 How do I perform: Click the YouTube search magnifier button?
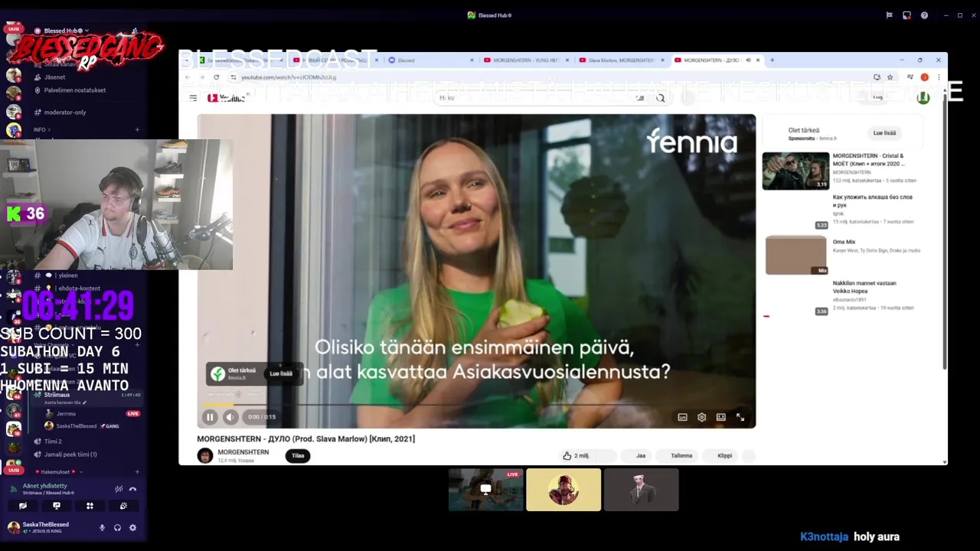coord(660,98)
